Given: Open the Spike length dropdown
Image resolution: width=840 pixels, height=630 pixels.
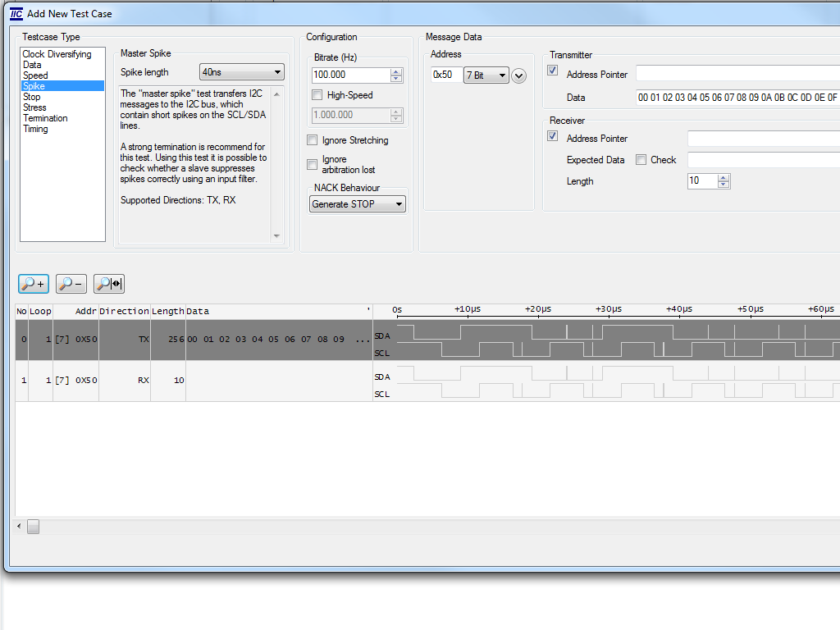Looking at the screenshot, I should click(242, 72).
